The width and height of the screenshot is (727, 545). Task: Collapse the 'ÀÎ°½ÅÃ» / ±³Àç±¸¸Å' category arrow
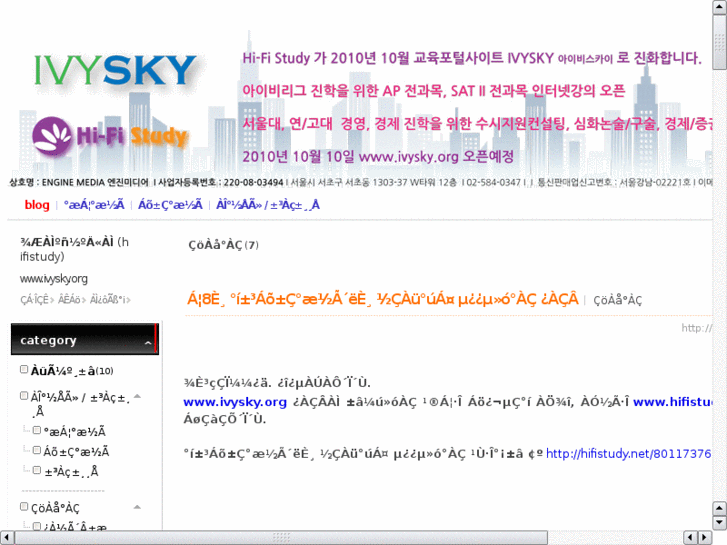click(137, 397)
